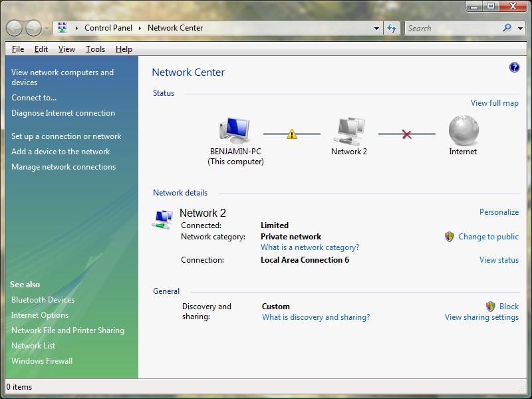Click the Change to public link

488,237
